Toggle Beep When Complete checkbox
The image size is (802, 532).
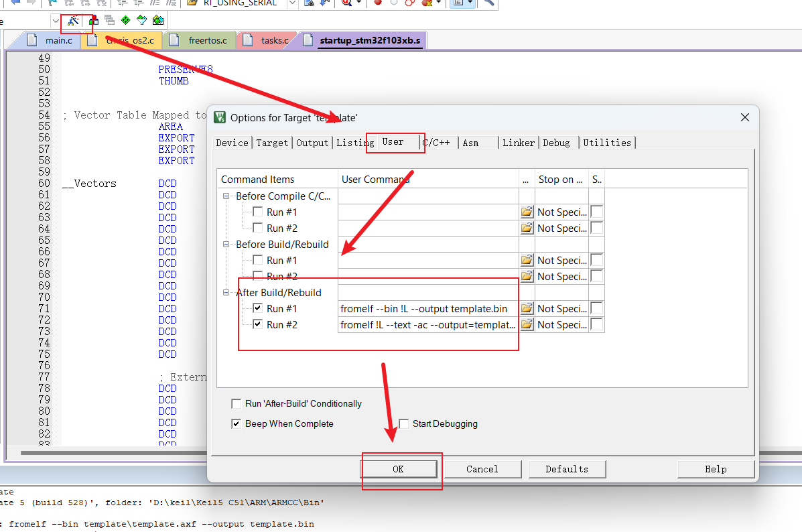tap(237, 423)
